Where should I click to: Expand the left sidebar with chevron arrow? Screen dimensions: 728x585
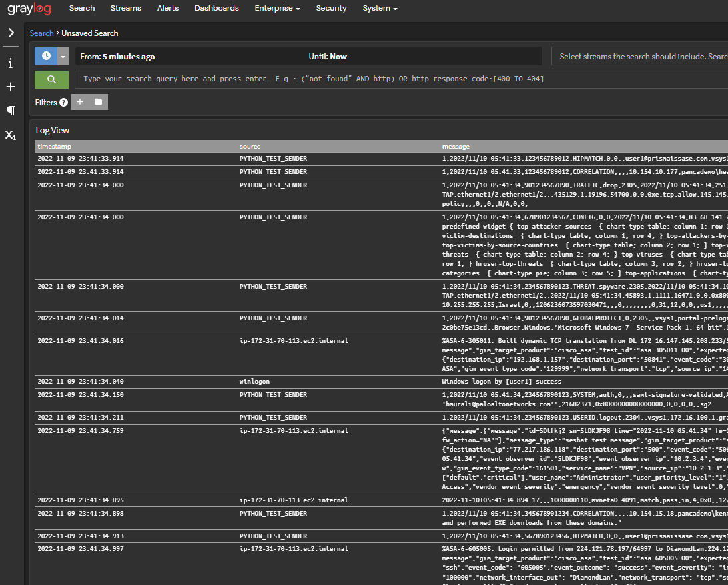click(11, 33)
